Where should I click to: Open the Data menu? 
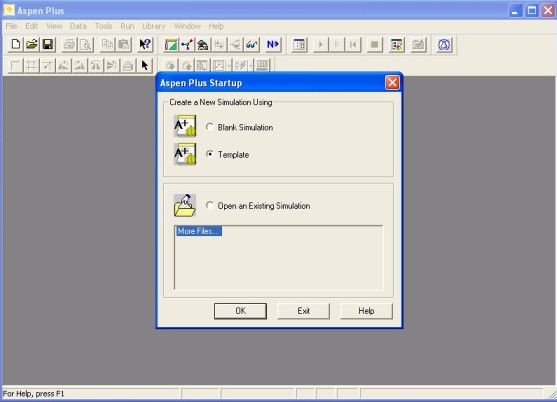[x=78, y=26]
